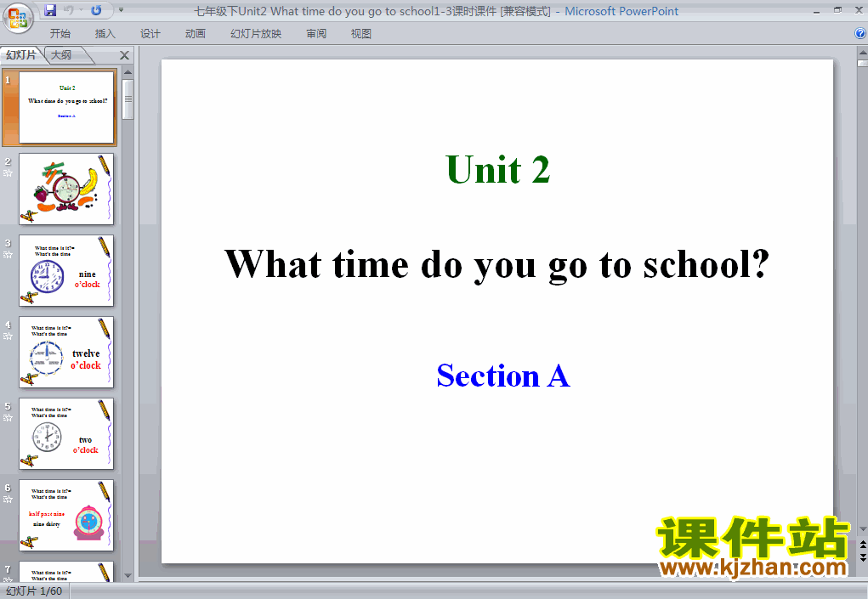This screenshot has height=599, width=868.
Task: Open the Office button menu
Action: 18,18
